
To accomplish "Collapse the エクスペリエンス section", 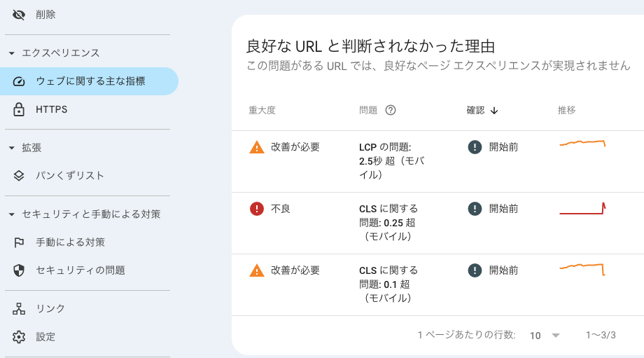I will (11, 53).
